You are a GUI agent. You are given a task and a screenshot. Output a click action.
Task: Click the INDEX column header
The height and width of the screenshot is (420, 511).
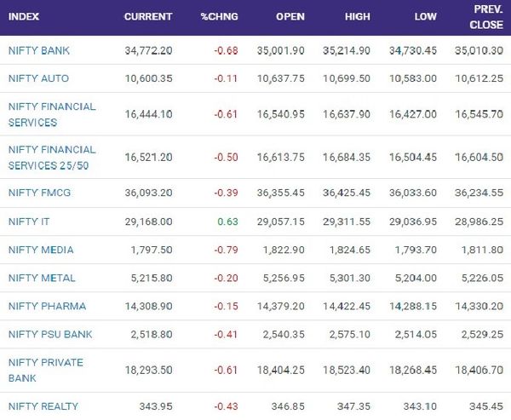pos(24,17)
